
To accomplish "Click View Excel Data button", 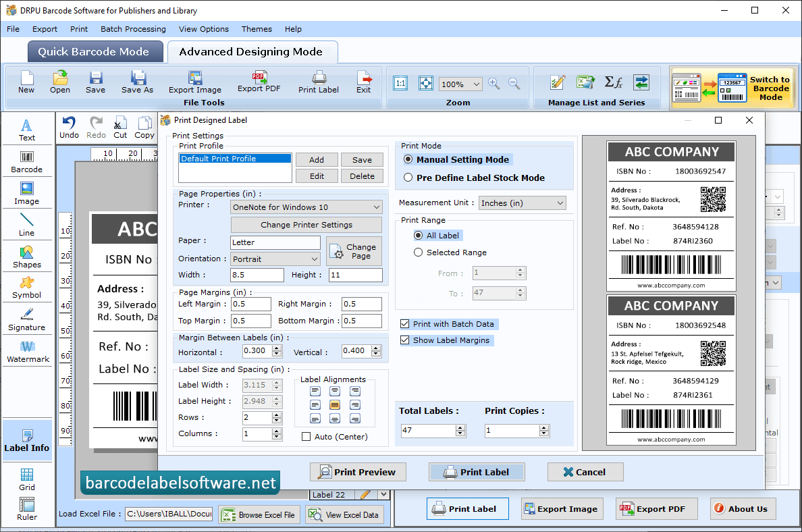I will pyautogui.click(x=345, y=514).
